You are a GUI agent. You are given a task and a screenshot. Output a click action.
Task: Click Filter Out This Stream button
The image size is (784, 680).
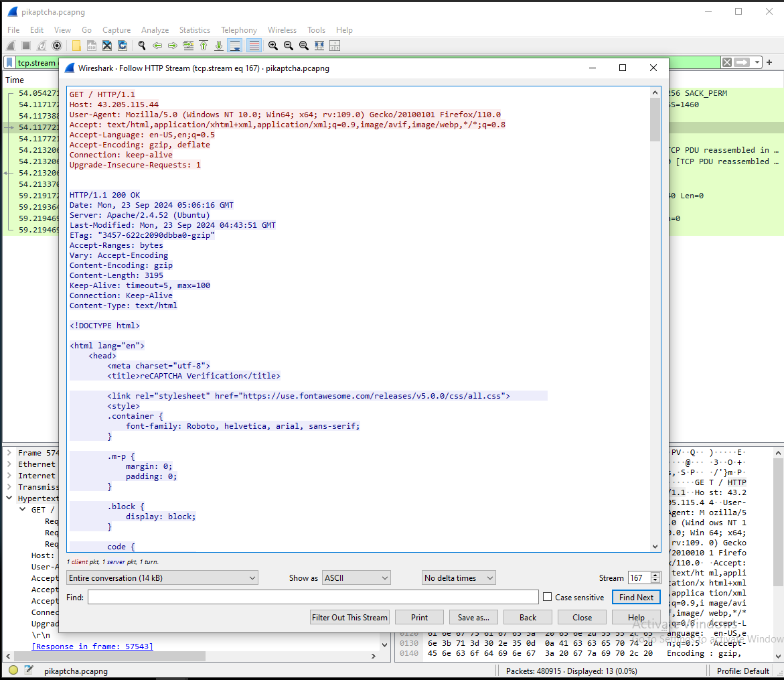349,618
